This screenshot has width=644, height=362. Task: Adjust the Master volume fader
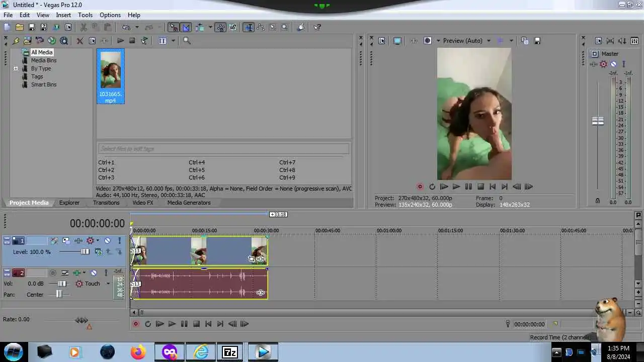click(598, 121)
